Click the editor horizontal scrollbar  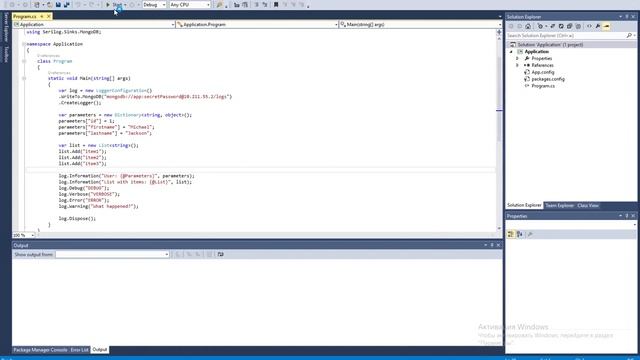click(x=265, y=235)
